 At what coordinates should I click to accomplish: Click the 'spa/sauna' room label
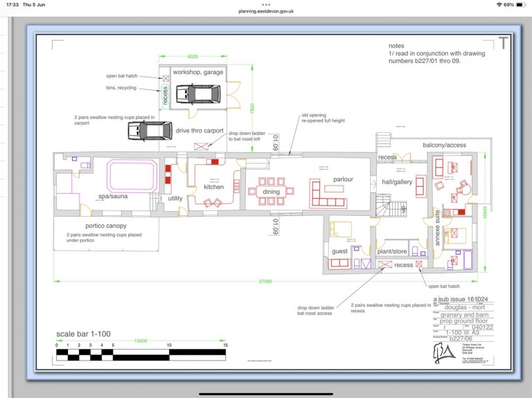(x=113, y=197)
